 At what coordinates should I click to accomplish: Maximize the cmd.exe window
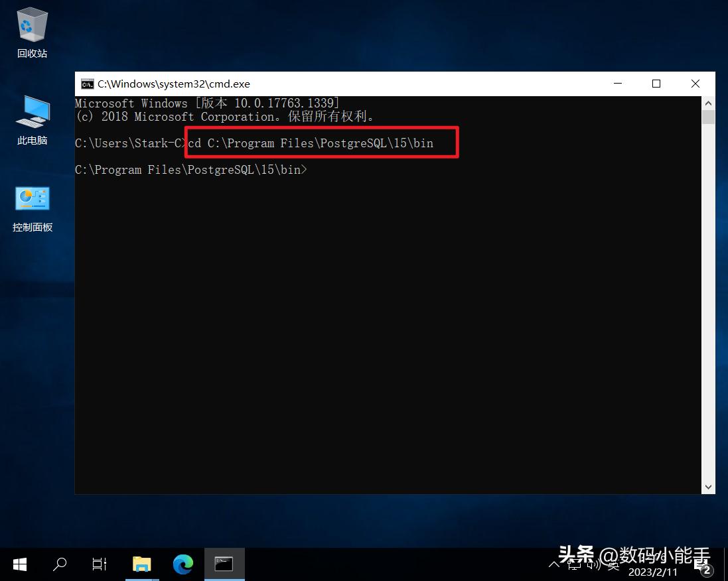(656, 84)
